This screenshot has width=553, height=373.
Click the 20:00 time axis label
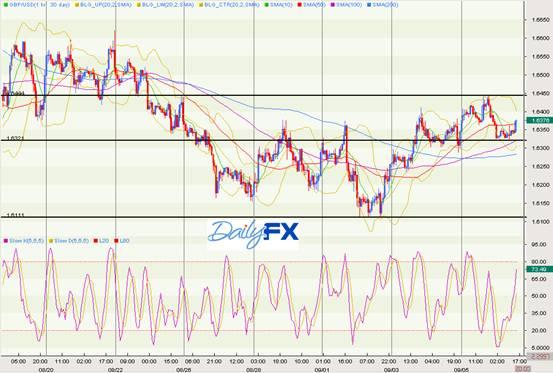point(40,361)
